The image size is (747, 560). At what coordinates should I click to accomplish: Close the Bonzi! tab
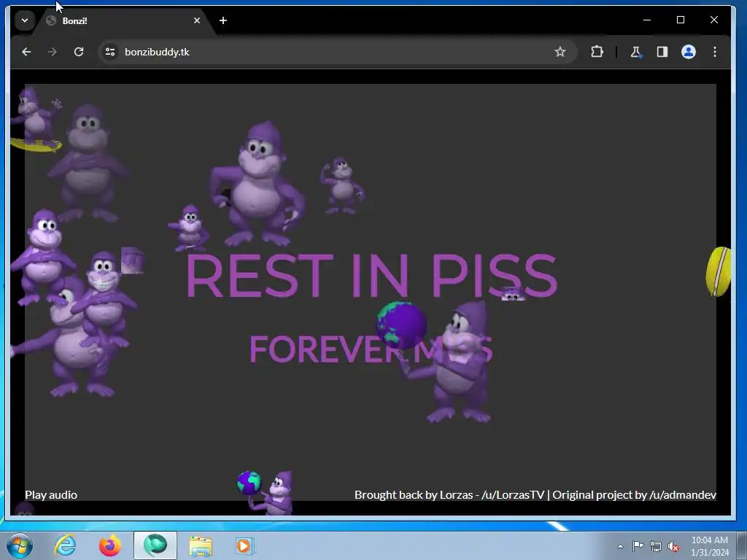pos(197,20)
